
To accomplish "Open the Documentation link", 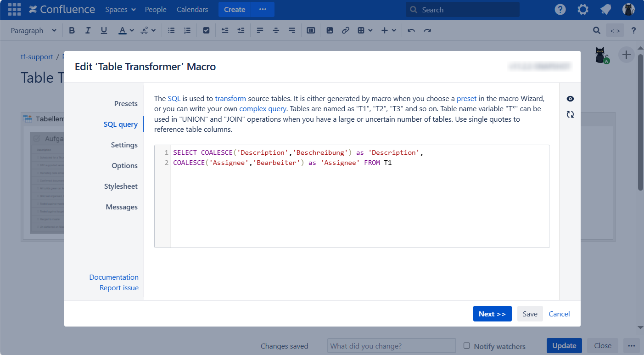I will pyautogui.click(x=114, y=277).
